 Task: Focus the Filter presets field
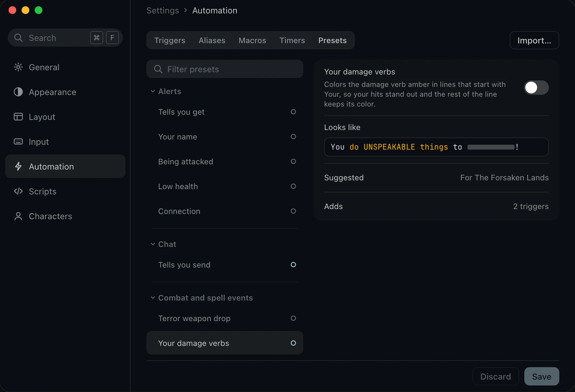tap(225, 69)
